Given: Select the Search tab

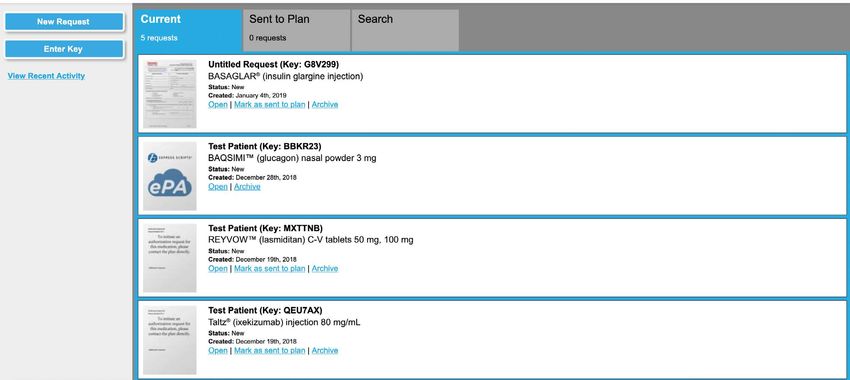Looking at the screenshot, I should pyautogui.click(x=405, y=30).
